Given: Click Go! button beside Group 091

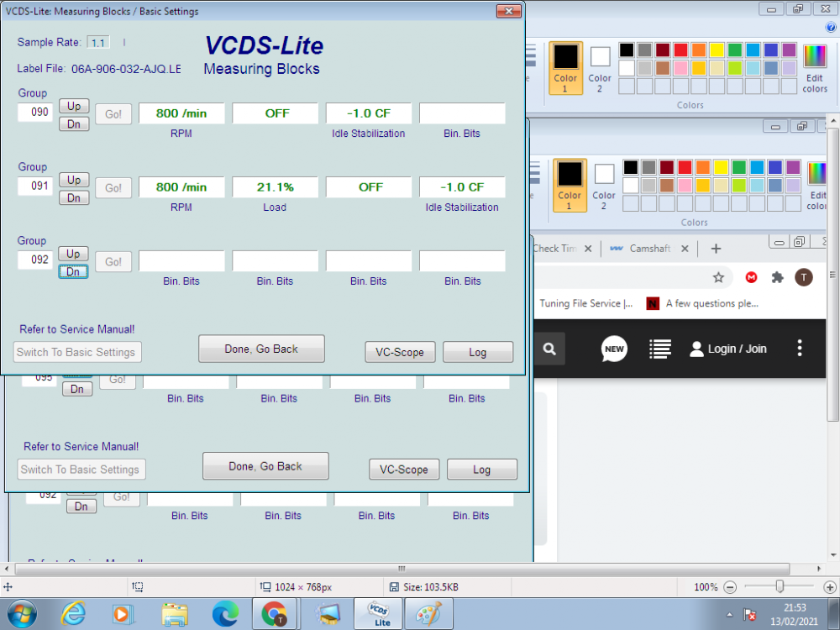Looking at the screenshot, I should (x=113, y=188).
